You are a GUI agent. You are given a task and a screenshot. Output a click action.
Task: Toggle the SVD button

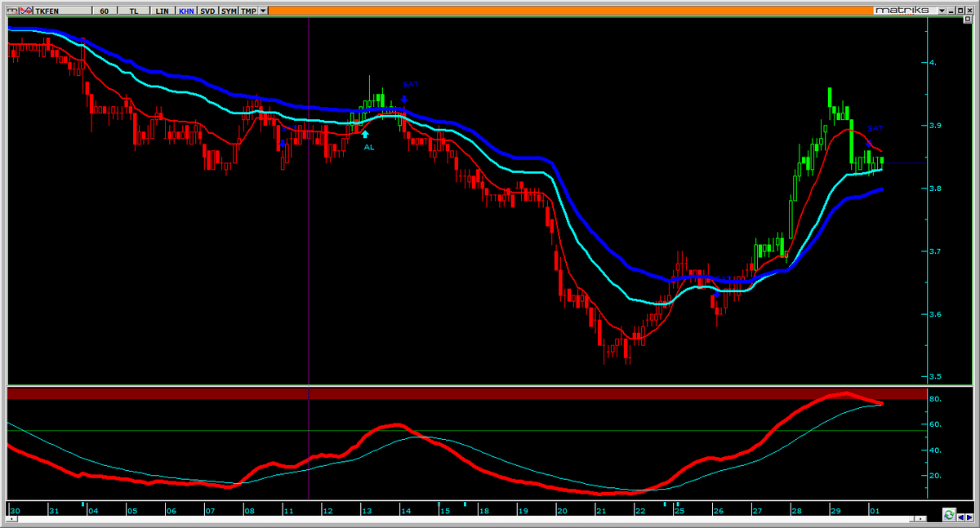coord(207,11)
